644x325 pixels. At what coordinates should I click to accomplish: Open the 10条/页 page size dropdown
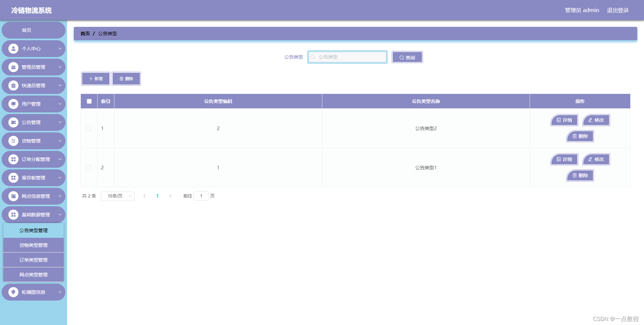point(118,196)
